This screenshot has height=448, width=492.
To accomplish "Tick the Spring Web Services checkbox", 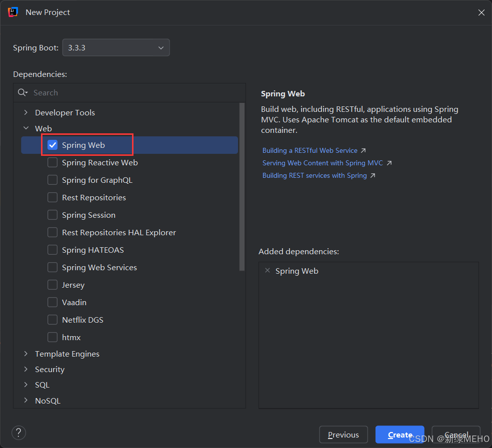I will click(x=52, y=267).
